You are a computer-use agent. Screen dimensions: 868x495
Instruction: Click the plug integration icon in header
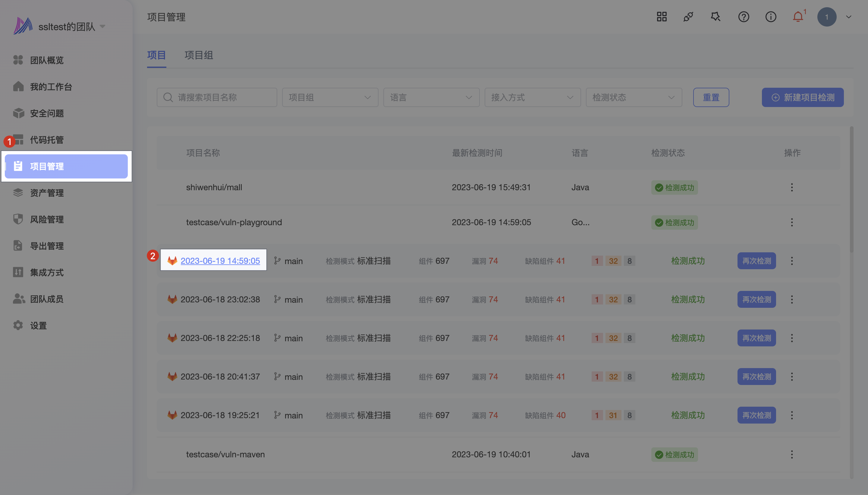point(688,17)
